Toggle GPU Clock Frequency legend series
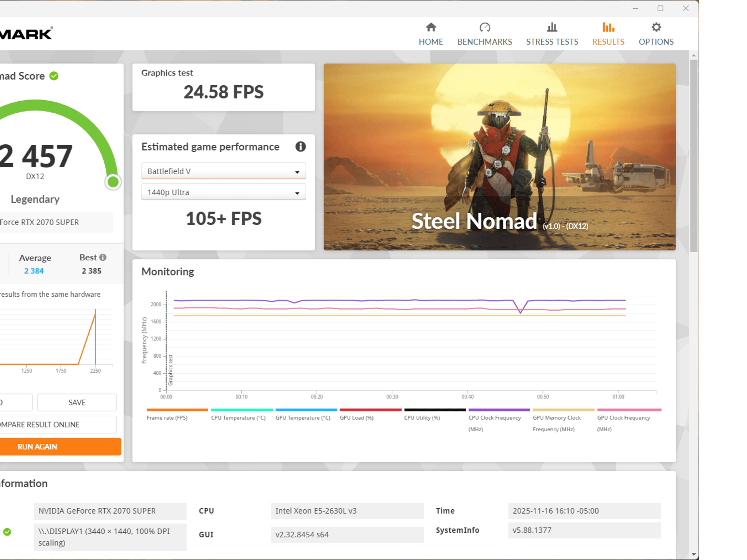The width and height of the screenshot is (747, 560). point(629,420)
